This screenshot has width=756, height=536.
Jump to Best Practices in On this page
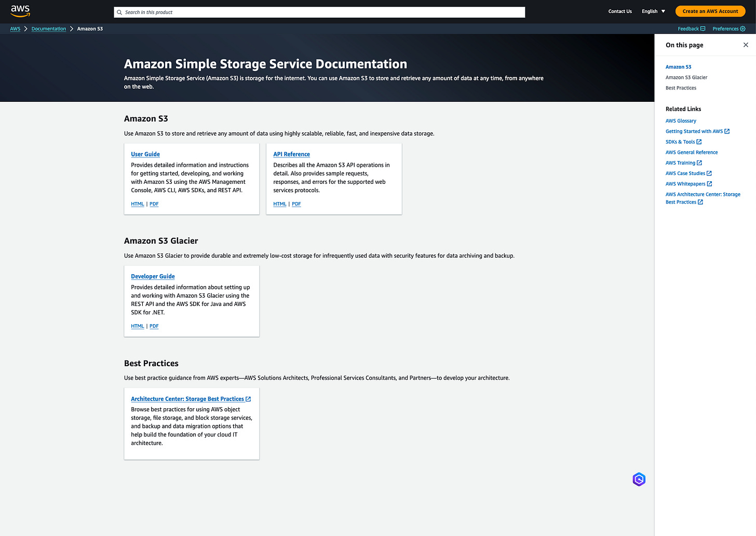(681, 88)
